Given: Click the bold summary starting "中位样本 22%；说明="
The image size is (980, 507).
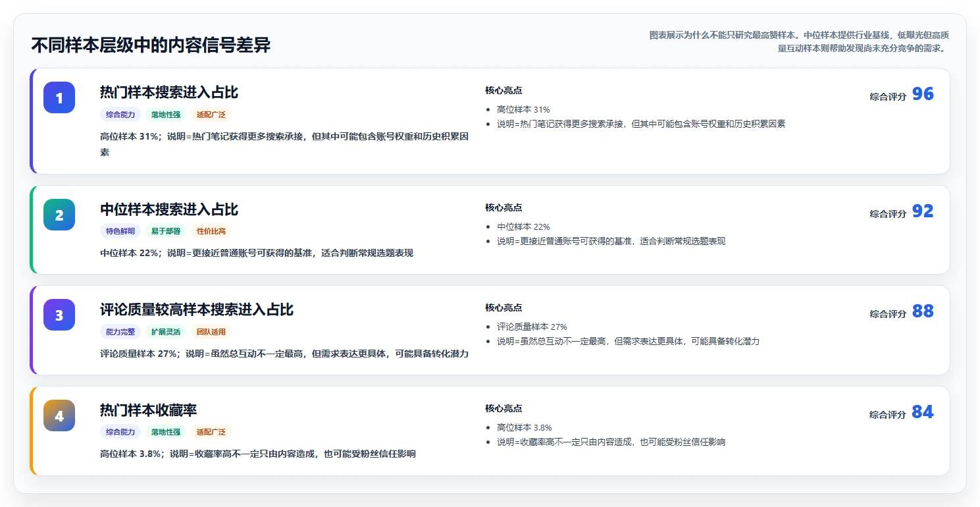Looking at the screenshot, I should pyautogui.click(x=257, y=253).
